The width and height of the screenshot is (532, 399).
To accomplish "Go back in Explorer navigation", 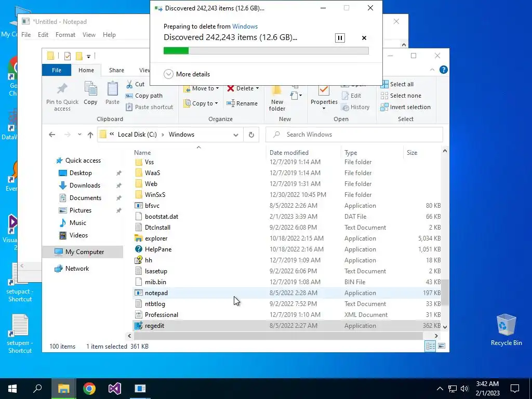I will (52, 135).
